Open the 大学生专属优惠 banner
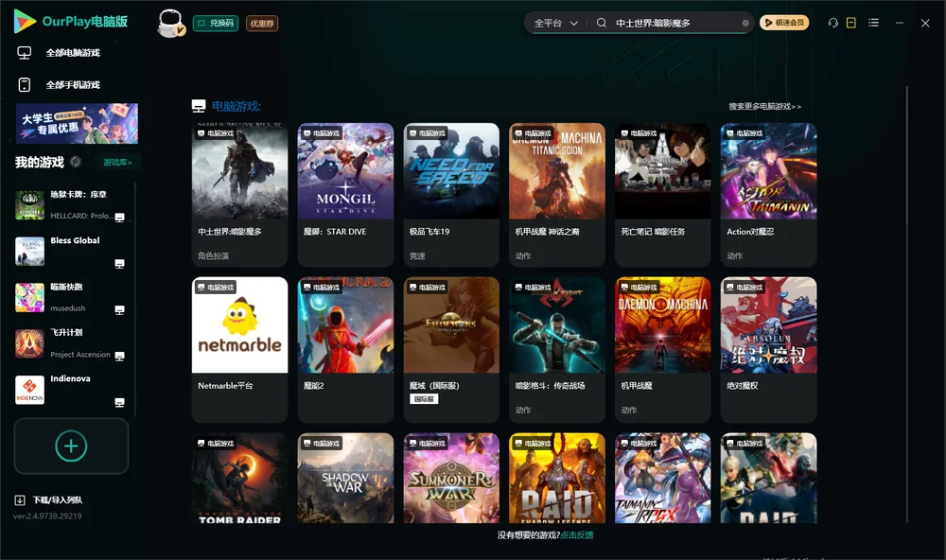The height and width of the screenshot is (560, 946). (x=77, y=124)
